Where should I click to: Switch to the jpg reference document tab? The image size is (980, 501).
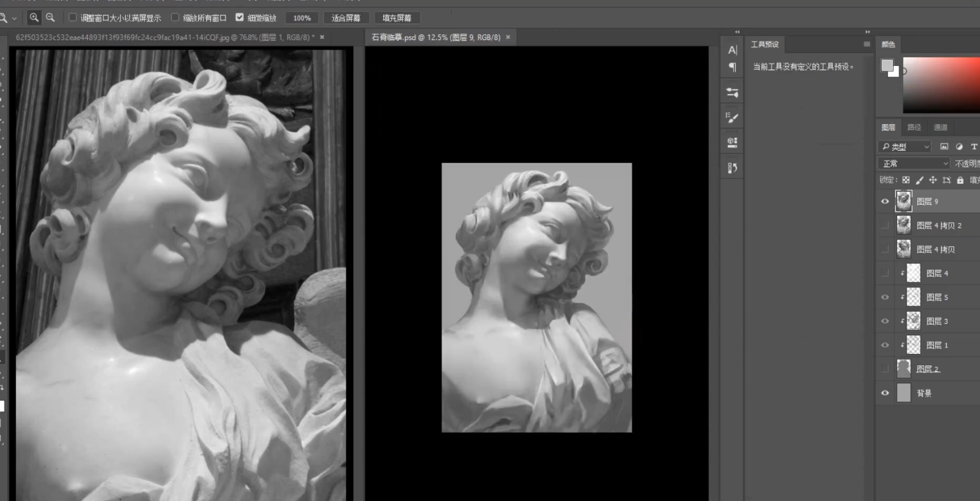click(164, 37)
